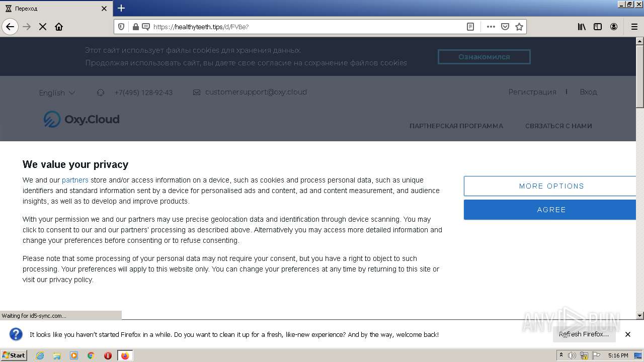Bookmark this page with the star
This screenshot has width=644, height=362.
[519, 27]
